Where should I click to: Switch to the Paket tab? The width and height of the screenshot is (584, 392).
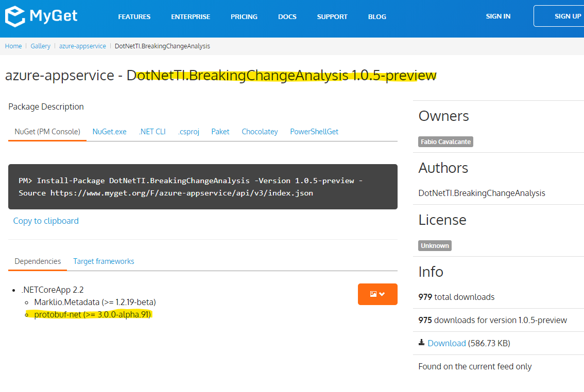220,132
